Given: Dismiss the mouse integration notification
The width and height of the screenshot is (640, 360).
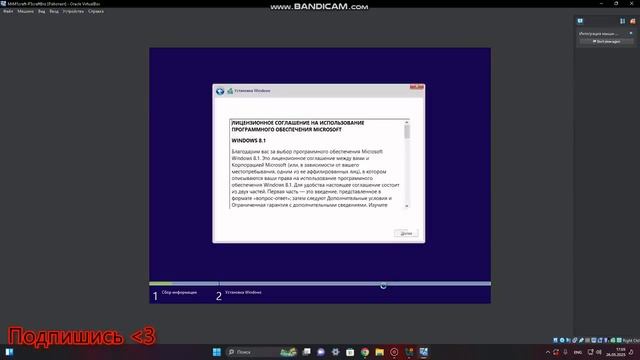Looking at the screenshot, I should tap(631, 33).
